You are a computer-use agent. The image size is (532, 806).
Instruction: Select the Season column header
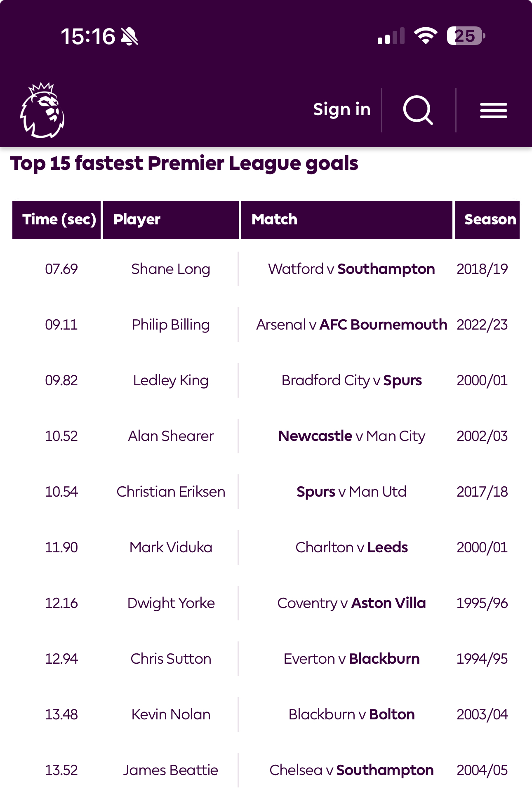pos(487,220)
